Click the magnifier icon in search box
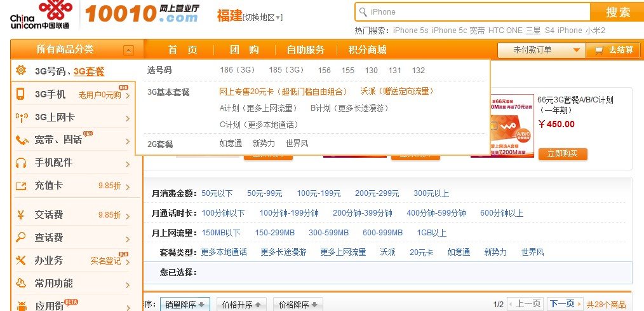This screenshot has width=644, height=311. 363,12
